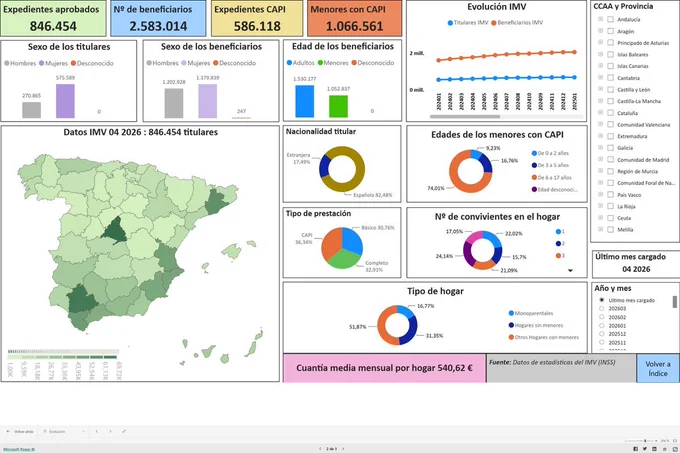Check the Galicia checkbox
The width and height of the screenshot is (680, 453).
click(x=611, y=148)
